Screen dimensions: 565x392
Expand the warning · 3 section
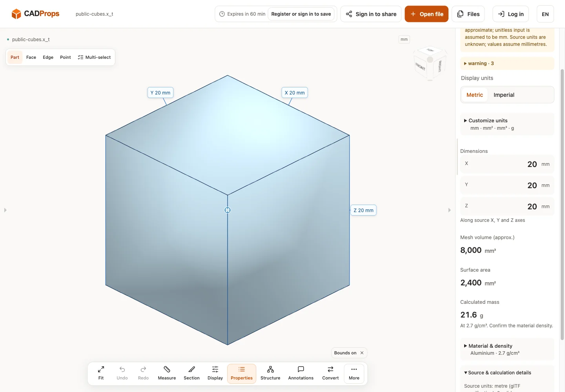tap(507, 64)
